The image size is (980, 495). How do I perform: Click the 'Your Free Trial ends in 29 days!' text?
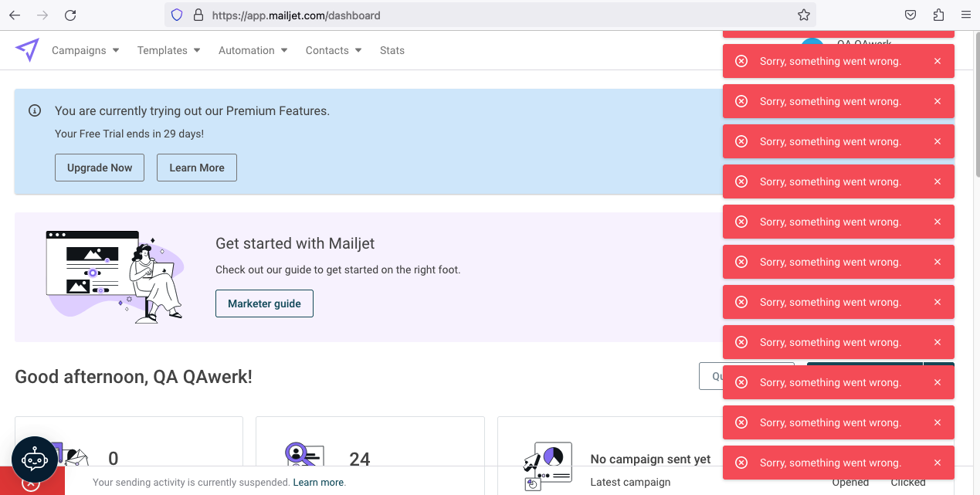pyautogui.click(x=130, y=134)
